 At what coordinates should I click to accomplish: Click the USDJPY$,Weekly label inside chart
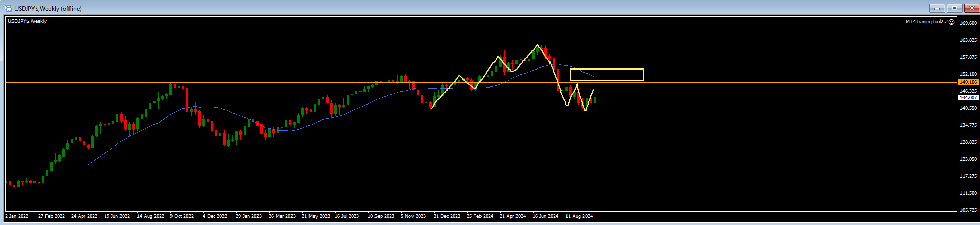click(27, 21)
